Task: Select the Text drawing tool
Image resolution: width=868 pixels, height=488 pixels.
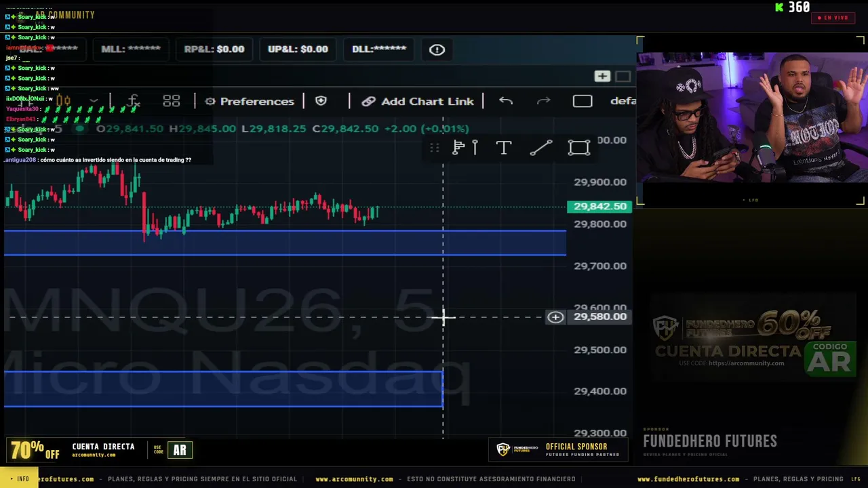Action: pos(503,148)
